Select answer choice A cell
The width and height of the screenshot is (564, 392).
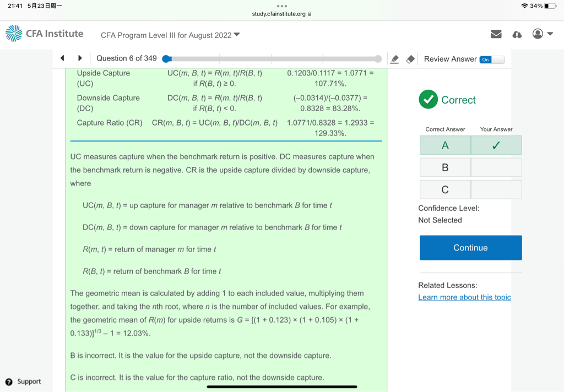tap(445, 145)
